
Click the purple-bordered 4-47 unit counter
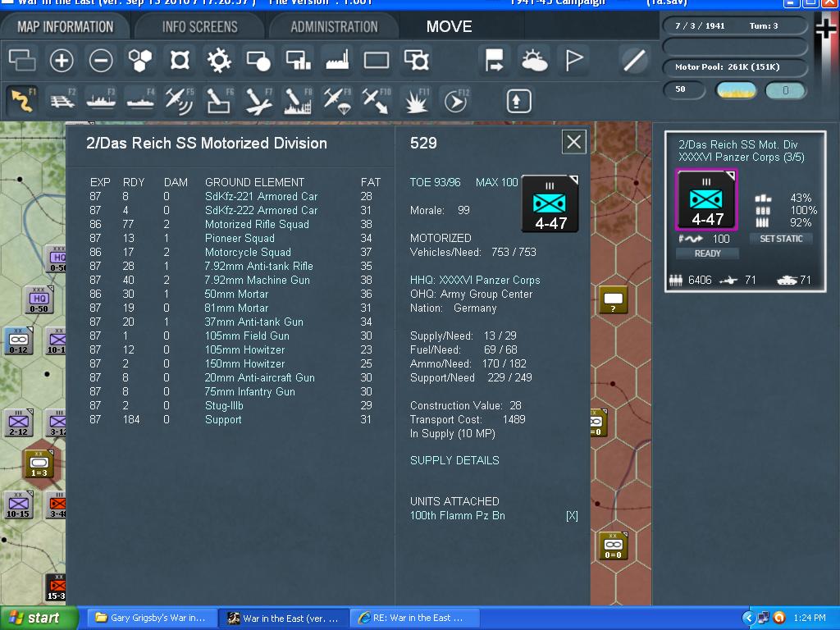point(706,200)
